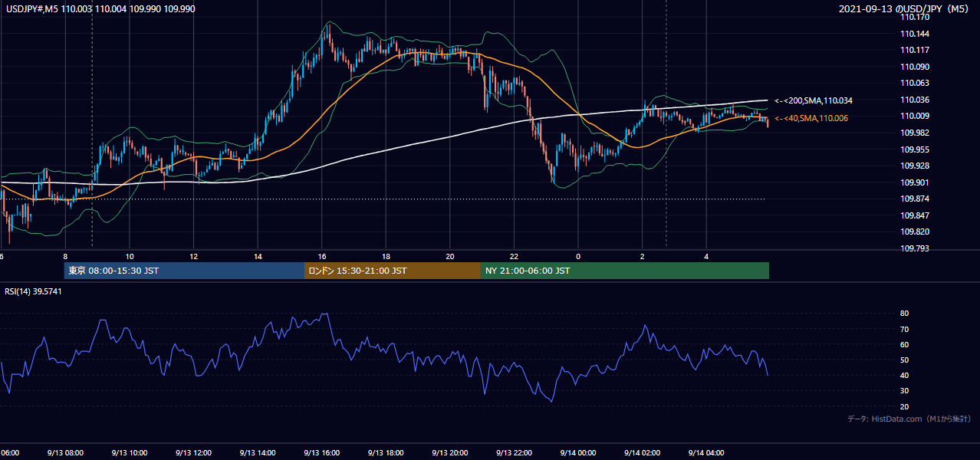Click price axis value 110.063
980x460 pixels.
tap(916, 84)
